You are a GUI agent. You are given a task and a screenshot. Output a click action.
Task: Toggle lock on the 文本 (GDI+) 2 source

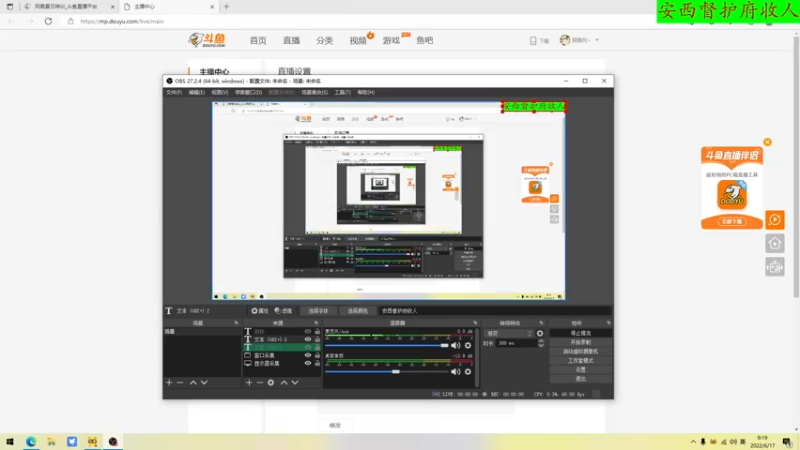tap(317, 339)
